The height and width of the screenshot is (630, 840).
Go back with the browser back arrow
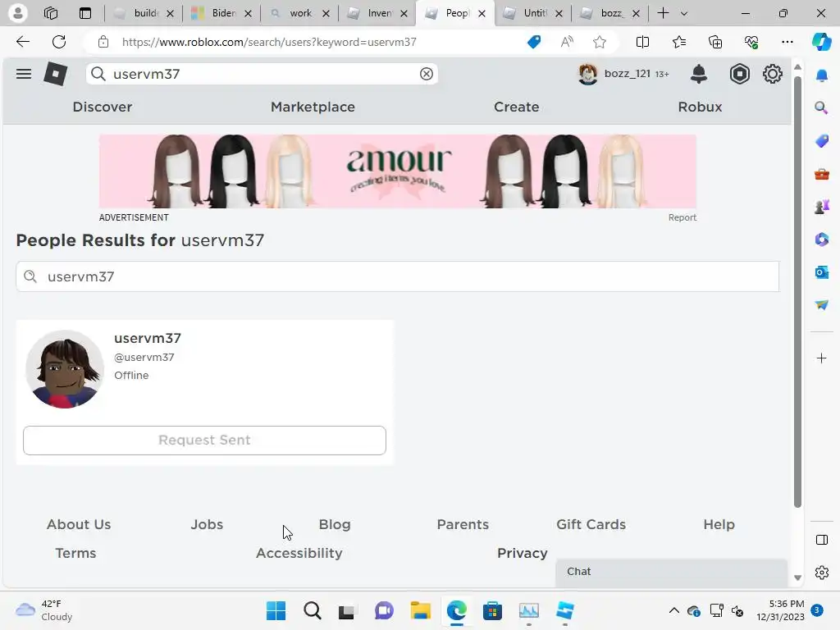[x=22, y=42]
